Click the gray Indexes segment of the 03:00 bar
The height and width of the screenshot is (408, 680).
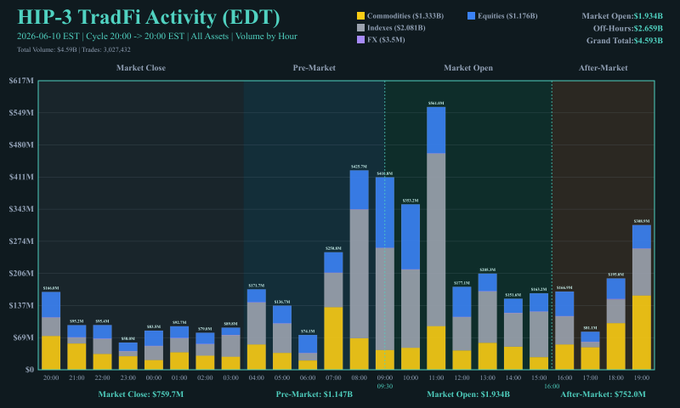click(231, 346)
